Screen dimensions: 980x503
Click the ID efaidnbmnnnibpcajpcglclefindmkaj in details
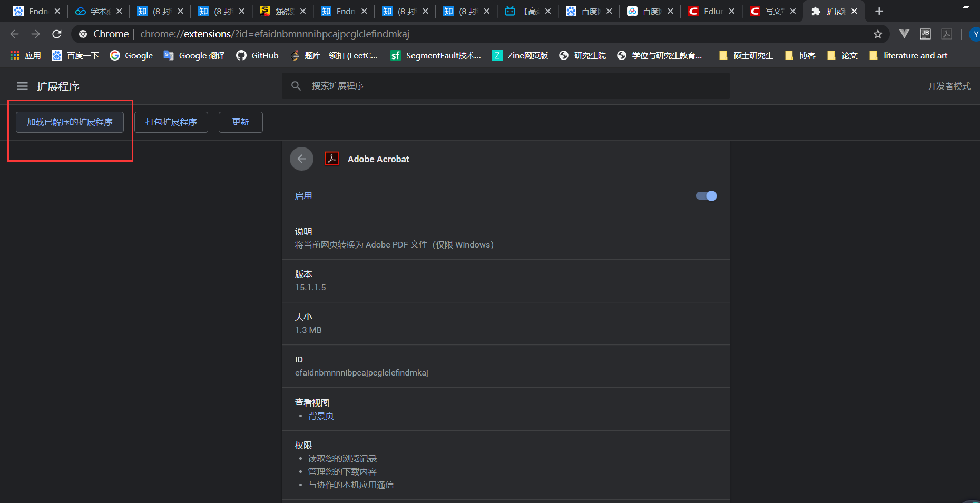[361, 373]
